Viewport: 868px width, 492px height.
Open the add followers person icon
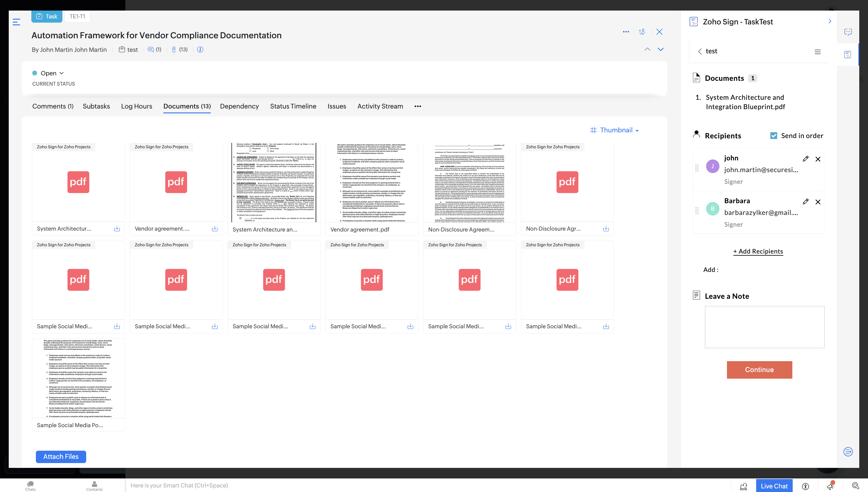click(x=642, y=32)
